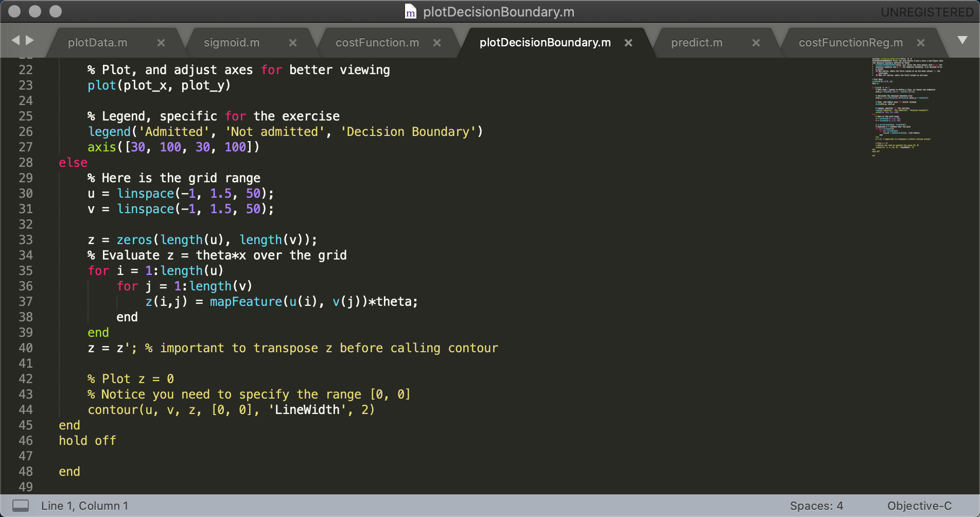Screen dimensions: 980x517
Task: Change the Objective-C syntax selector
Action: (919, 506)
